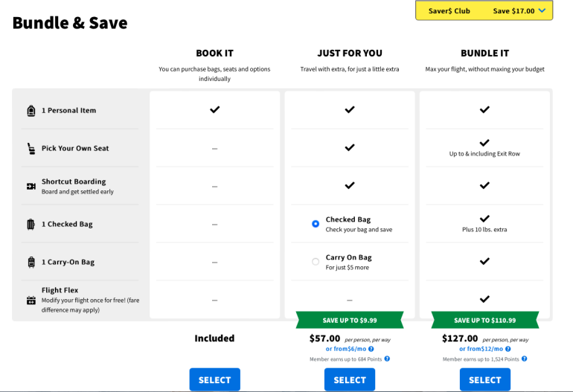
Task: Click the Pick Your Own Seat icon
Action: pos(31,148)
